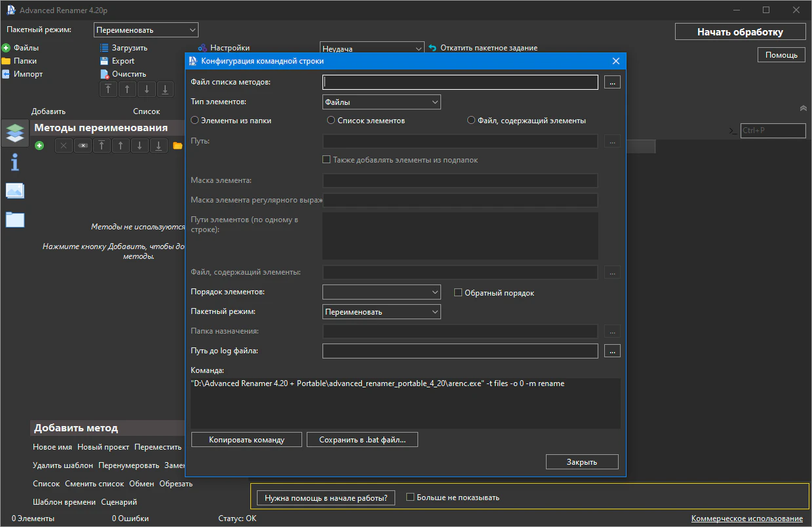Expand the Порядок элементов dropdown

point(381,292)
